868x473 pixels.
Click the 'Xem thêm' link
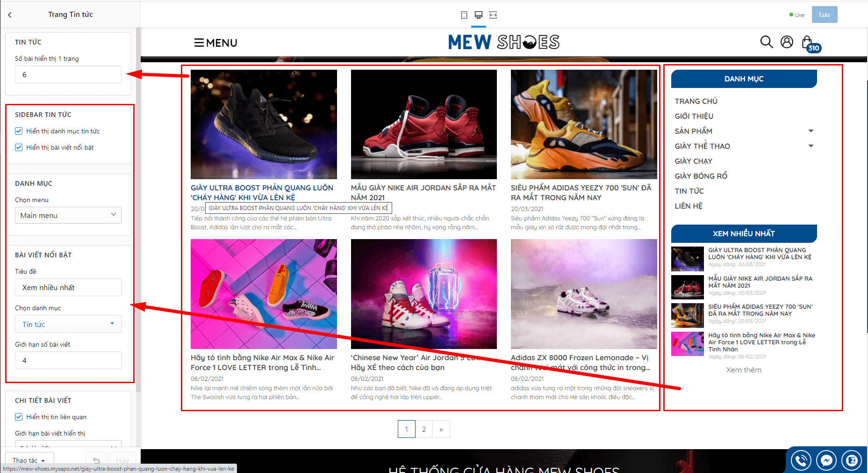[744, 370]
